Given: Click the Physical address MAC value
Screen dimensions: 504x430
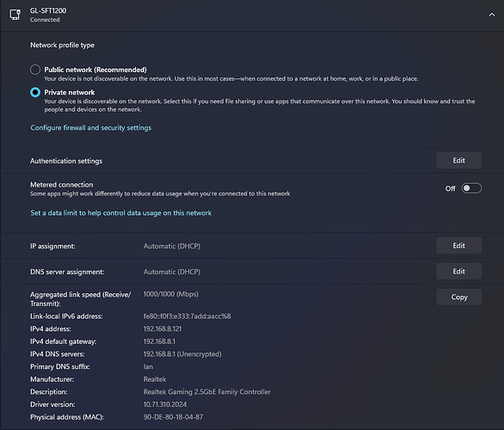Looking at the screenshot, I should coord(173,417).
